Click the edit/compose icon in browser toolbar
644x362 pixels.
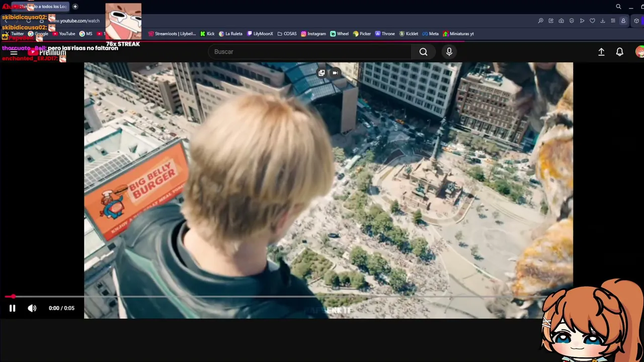point(551,21)
